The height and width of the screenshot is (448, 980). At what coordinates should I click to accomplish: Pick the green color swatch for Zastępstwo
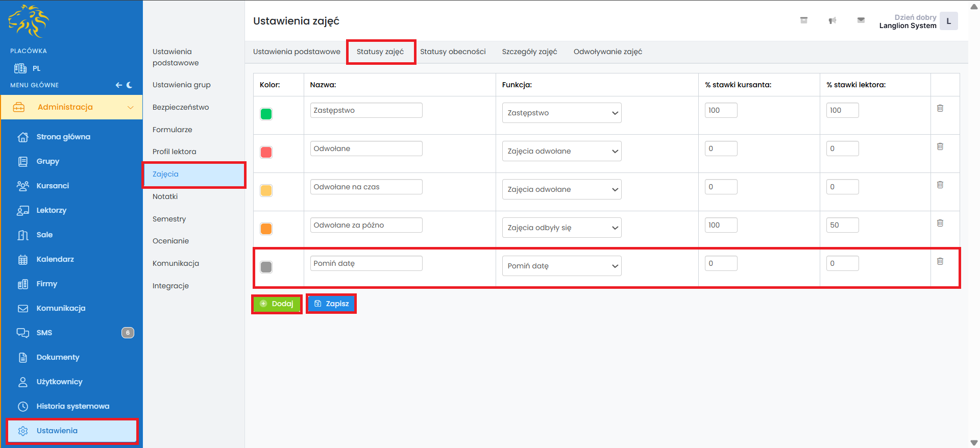(266, 114)
